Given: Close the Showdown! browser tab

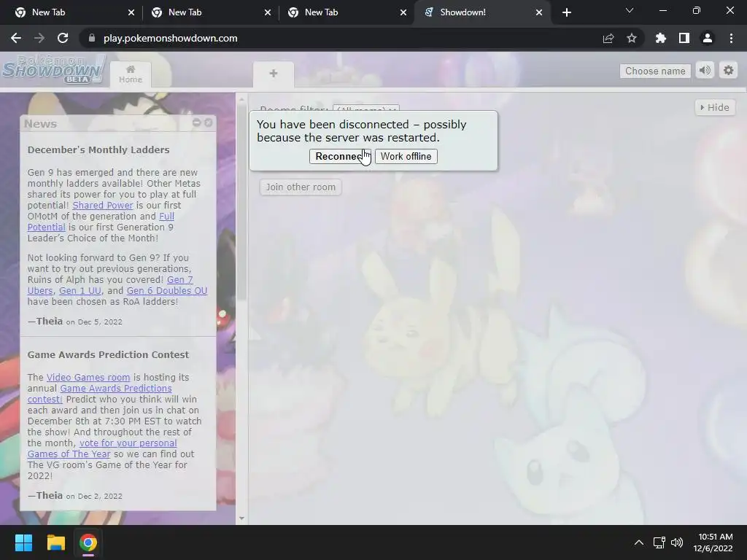Looking at the screenshot, I should [x=539, y=12].
